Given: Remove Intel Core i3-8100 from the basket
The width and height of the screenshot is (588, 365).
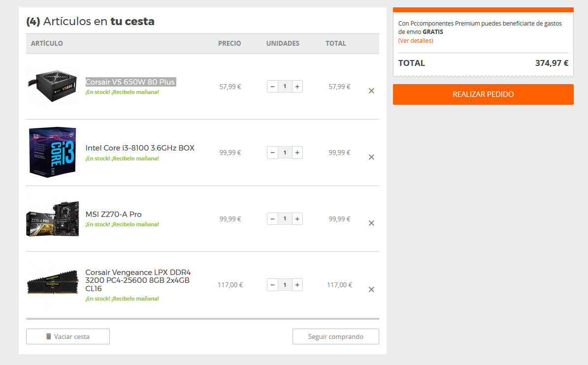Looking at the screenshot, I should (x=371, y=157).
